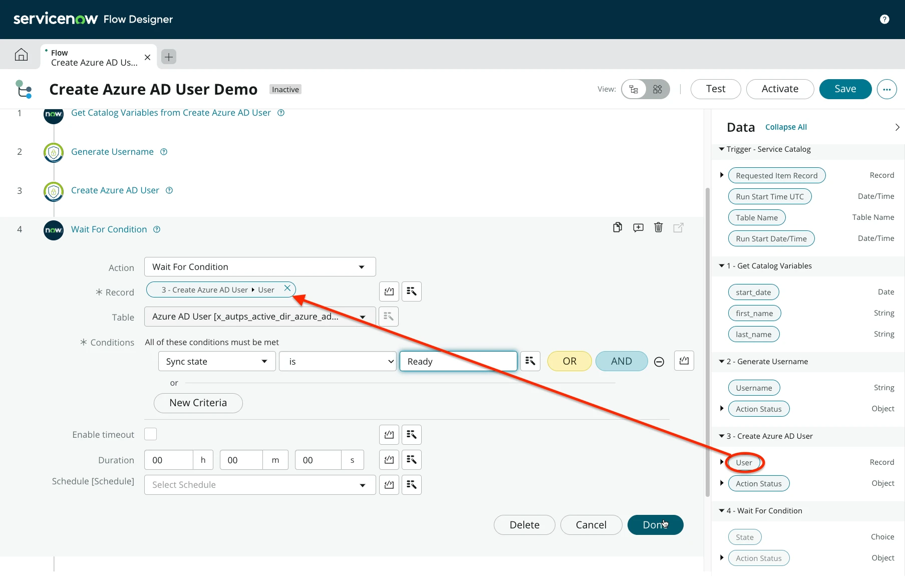Open the Sync state field dropdown
Screen dimensions: 905x588
(x=216, y=362)
